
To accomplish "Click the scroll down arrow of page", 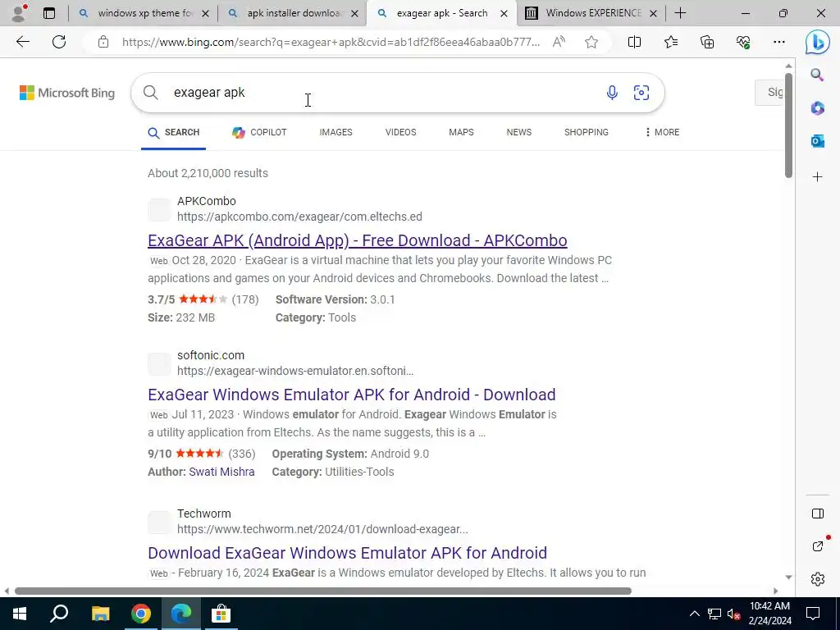I will (788, 577).
